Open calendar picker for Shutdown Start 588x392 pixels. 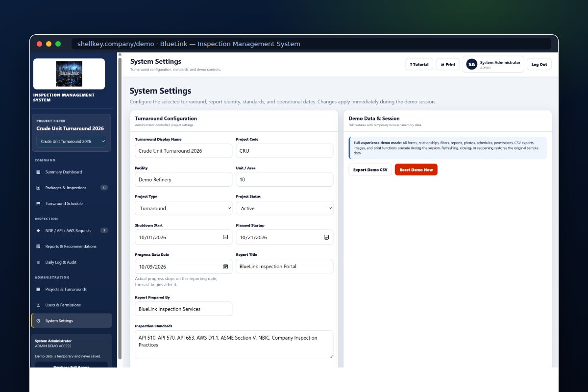pyautogui.click(x=225, y=237)
